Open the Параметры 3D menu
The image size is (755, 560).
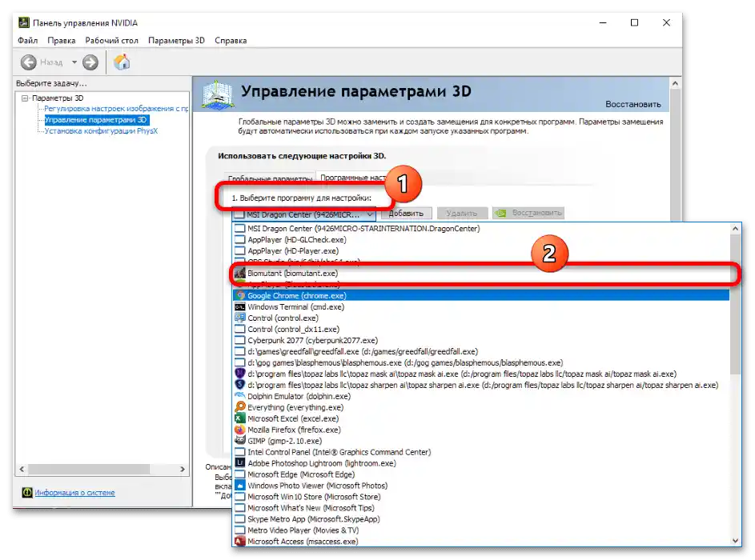point(176,41)
